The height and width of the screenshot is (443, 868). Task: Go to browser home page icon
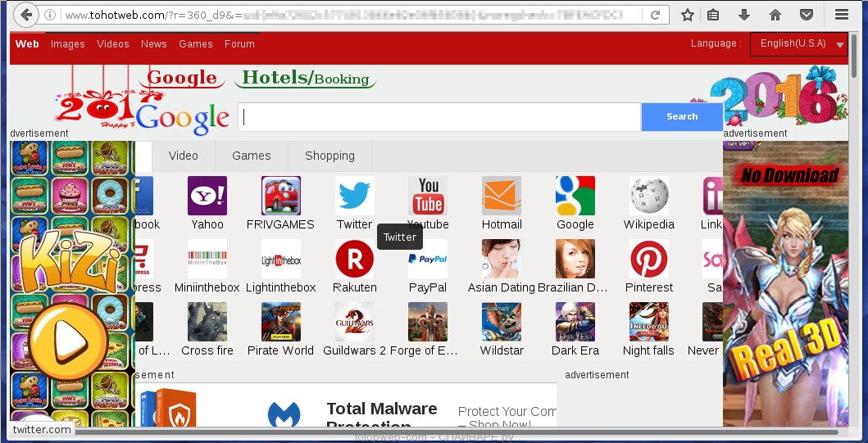click(775, 15)
